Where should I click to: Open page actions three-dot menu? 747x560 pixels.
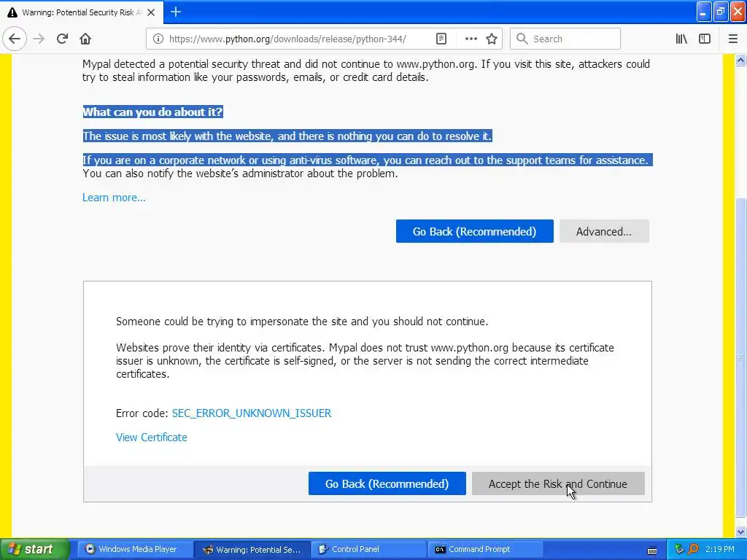pos(471,39)
